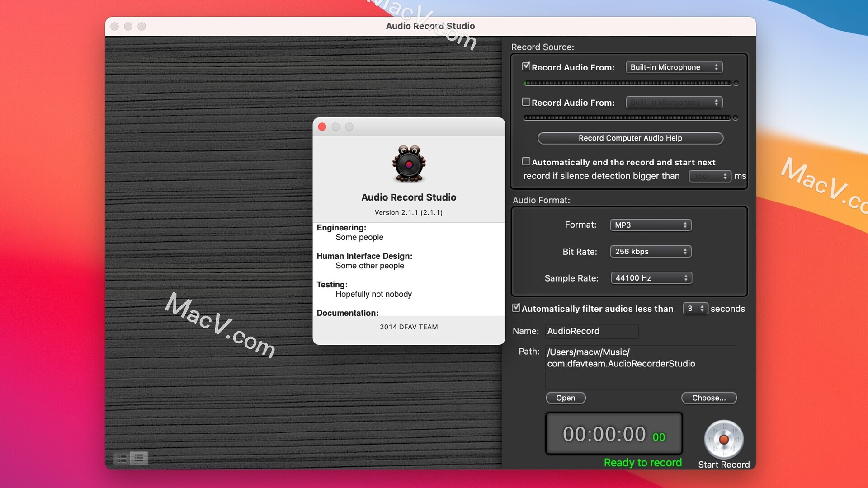Screen dimensions: 868x488
Task: Click Version 2.1.1 text in About dialog
Action: [x=409, y=212]
